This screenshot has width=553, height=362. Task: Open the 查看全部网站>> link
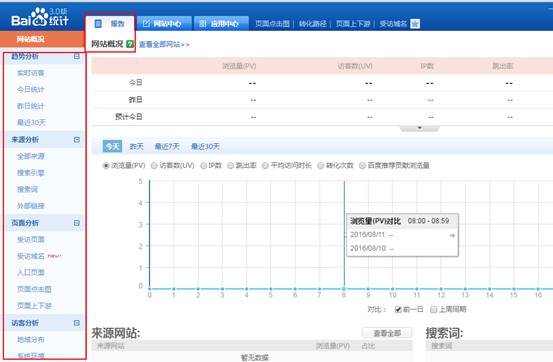click(164, 44)
